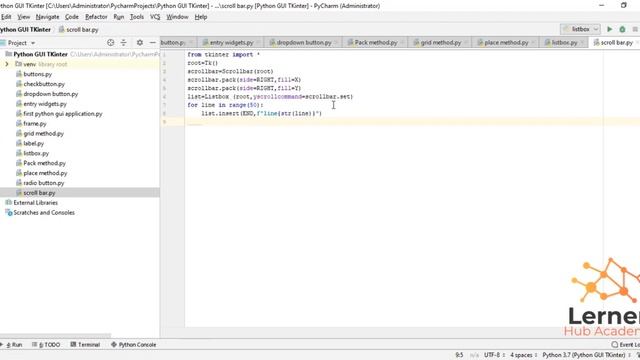Select radio button.py in project tree
The image size is (640, 360).
44,183
